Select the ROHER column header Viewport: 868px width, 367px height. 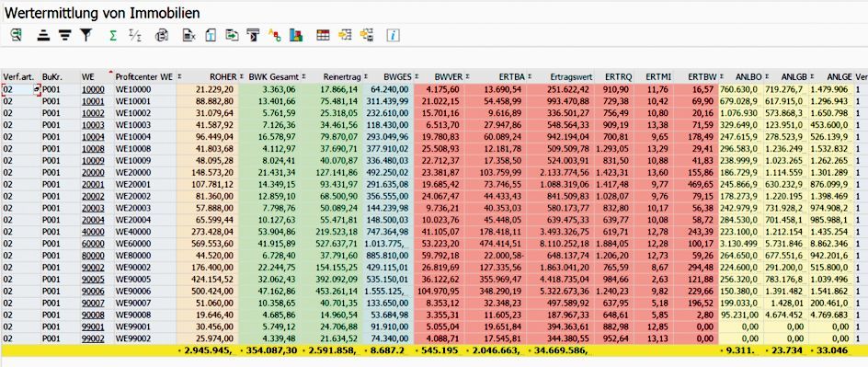click(208, 77)
